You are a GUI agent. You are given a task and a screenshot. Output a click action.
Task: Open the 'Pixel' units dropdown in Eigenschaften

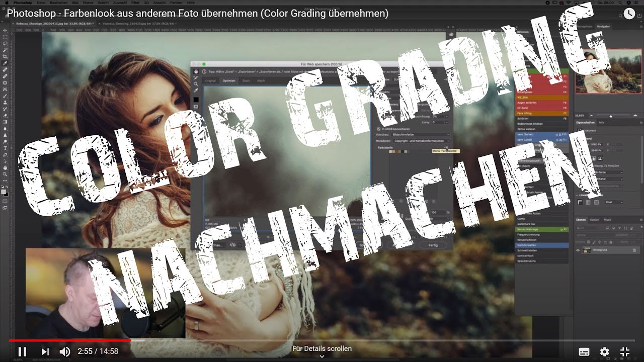(614, 202)
